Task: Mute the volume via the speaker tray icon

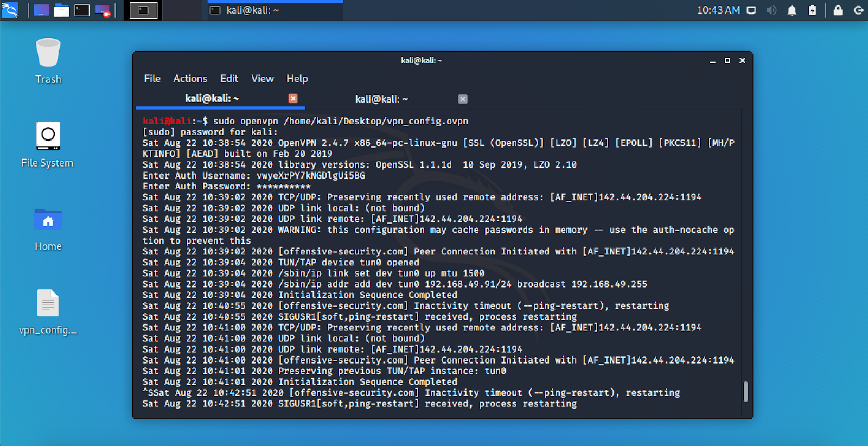Action: pyautogui.click(x=771, y=10)
